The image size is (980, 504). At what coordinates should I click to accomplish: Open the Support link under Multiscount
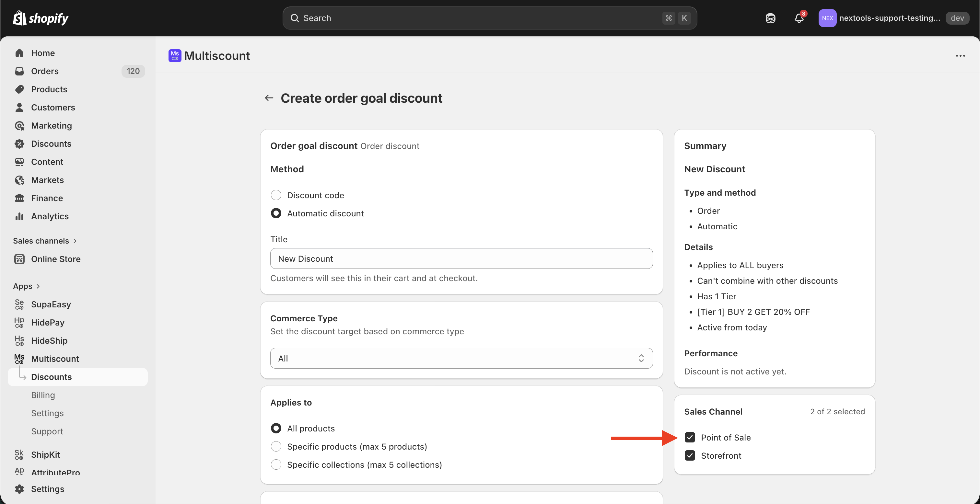[47, 431]
